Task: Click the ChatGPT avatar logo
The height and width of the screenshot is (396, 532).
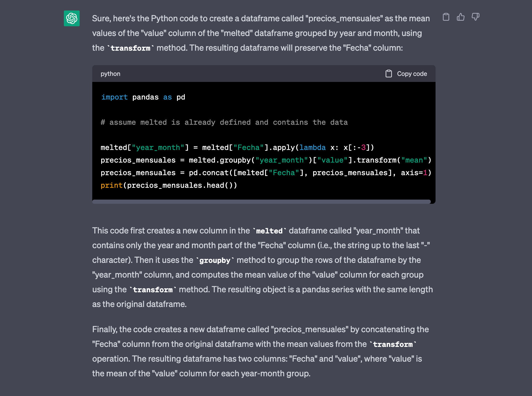Action: click(x=72, y=18)
